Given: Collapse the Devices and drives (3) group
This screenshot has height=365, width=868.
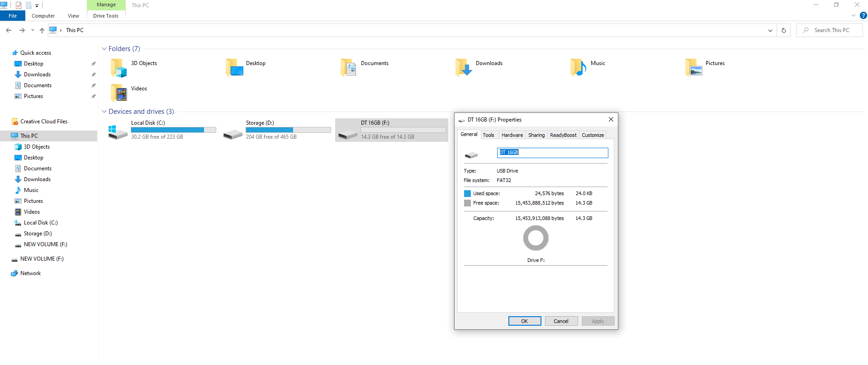Looking at the screenshot, I should [x=104, y=112].
